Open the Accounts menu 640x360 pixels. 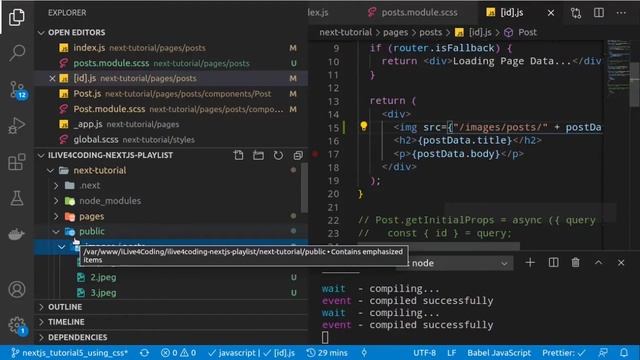[x=17, y=289]
